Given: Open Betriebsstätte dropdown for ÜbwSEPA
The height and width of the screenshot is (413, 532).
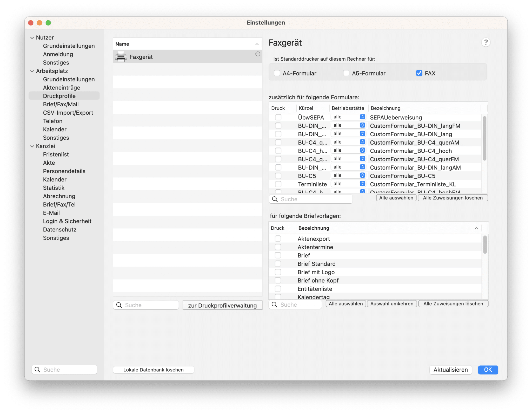Looking at the screenshot, I should [x=348, y=117].
